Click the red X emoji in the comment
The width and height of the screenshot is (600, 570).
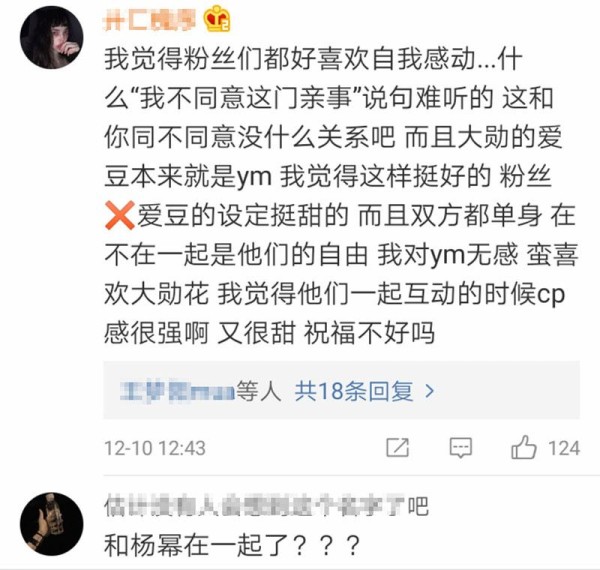pyautogui.click(x=120, y=215)
